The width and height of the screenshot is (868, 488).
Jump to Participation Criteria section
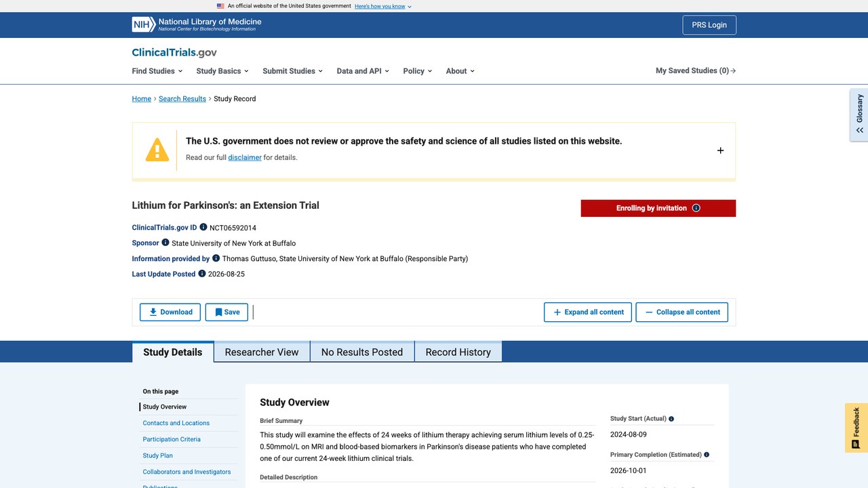click(172, 439)
